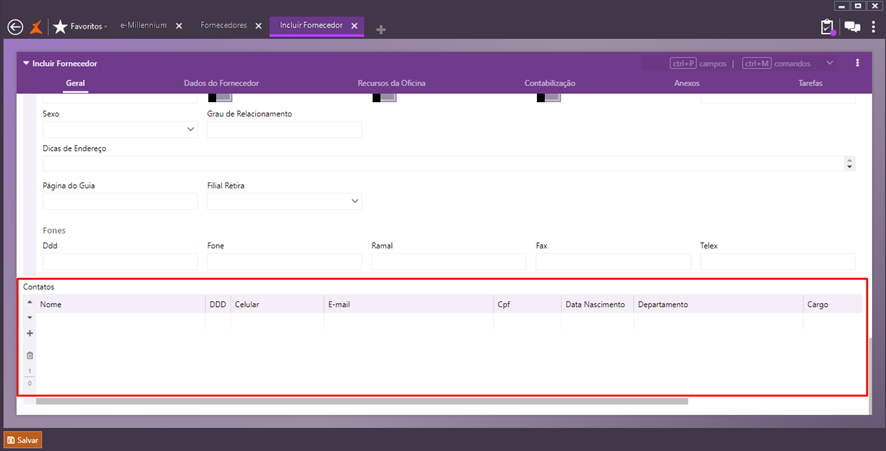
Task: Click the Salvar button
Action: click(23, 440)
